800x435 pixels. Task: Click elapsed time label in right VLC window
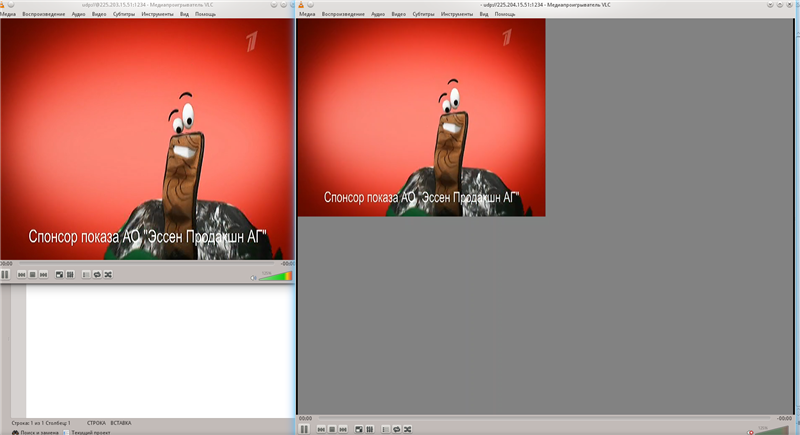pos(305,419)
